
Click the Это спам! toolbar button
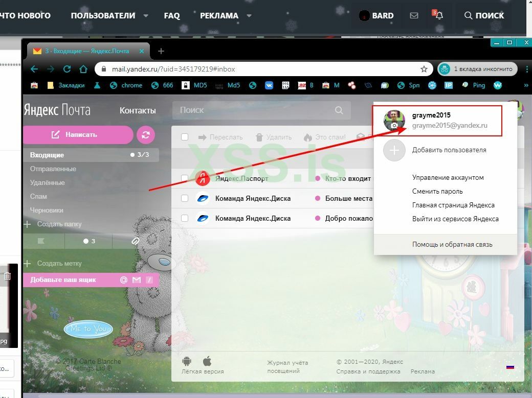(x=325, y=137)
